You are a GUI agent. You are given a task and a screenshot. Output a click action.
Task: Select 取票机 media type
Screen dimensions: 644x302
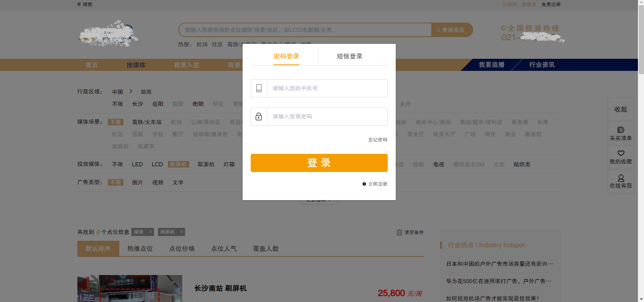(x=206, y=164)
